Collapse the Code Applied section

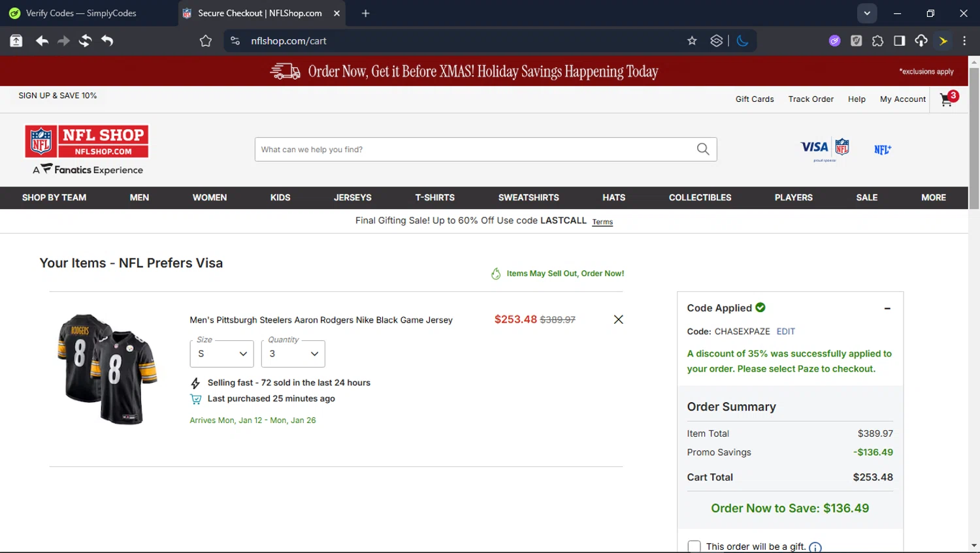pos(887,308)
